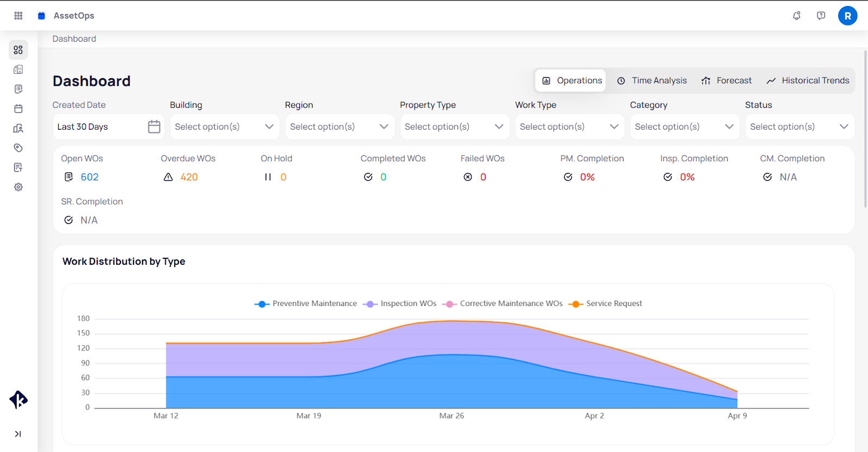The image size is (868, 452).
Task: Expand the Building filter dropdown
Action: coord(225,127)
